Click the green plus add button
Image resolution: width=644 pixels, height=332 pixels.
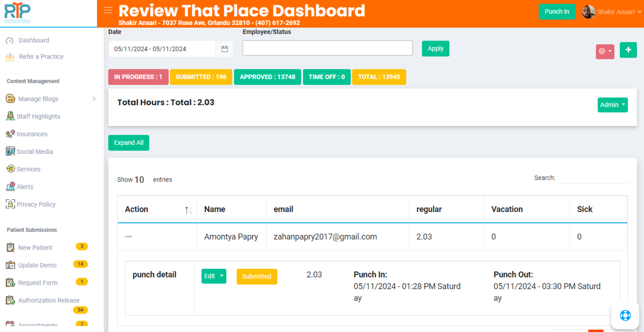[628, 50]
